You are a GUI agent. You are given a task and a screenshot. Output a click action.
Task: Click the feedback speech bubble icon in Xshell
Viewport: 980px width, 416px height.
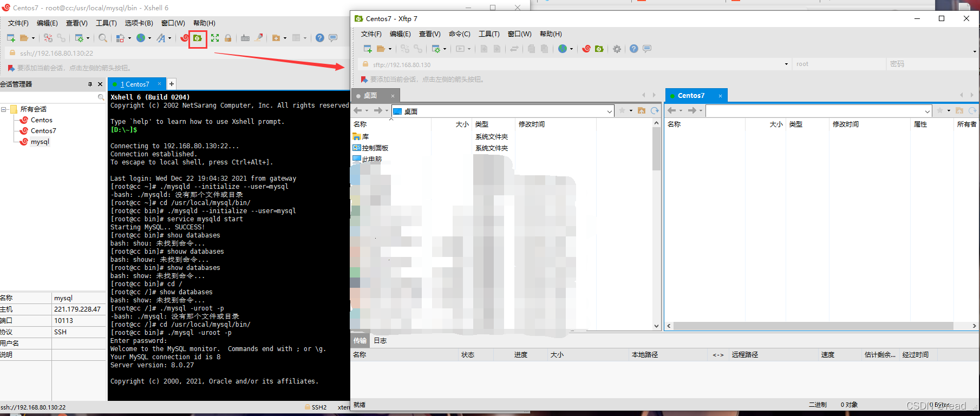(333, 38)
